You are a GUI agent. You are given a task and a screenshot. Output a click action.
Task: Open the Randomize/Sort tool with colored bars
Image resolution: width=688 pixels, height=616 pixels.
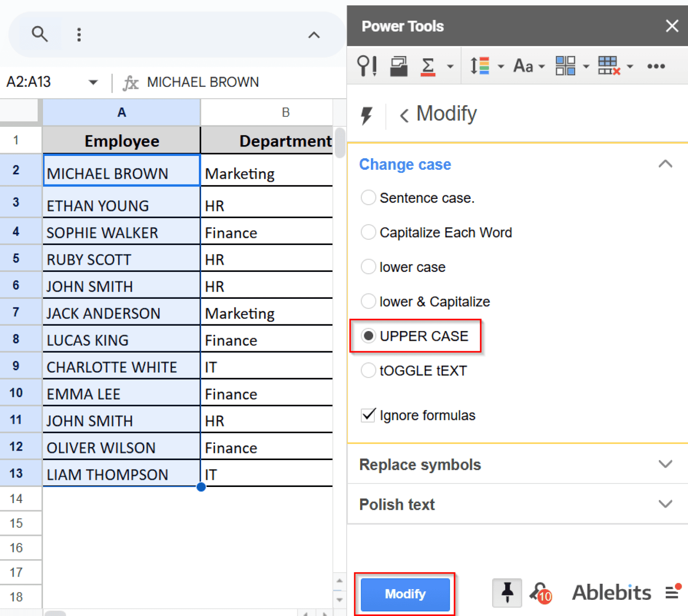coord(480,66)
